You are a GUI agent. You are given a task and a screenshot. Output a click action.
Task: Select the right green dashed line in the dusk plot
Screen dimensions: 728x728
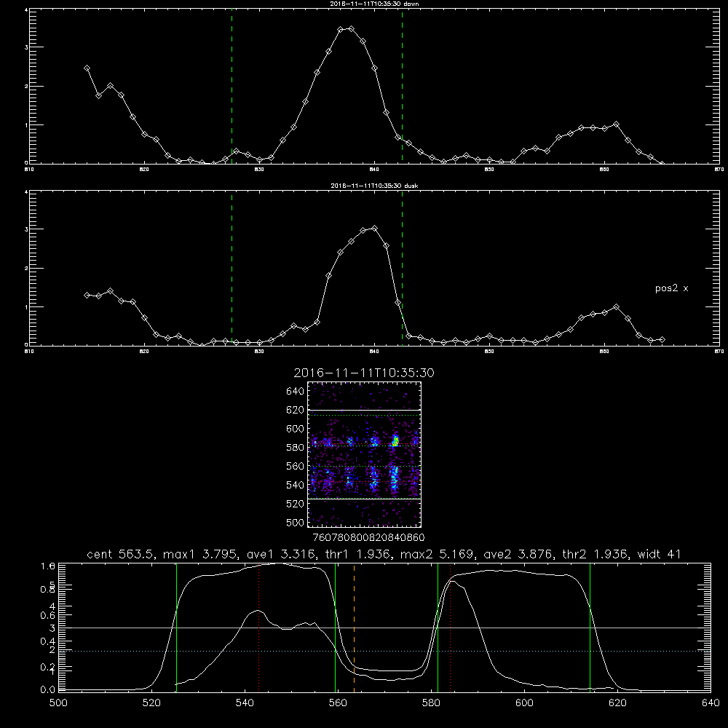click(x=402, y=268)
